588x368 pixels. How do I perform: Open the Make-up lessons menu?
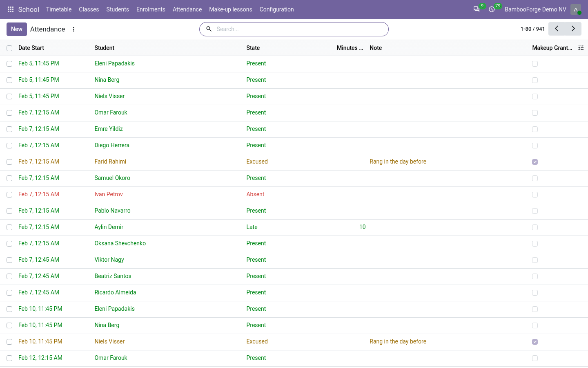[x=231, y=9]
